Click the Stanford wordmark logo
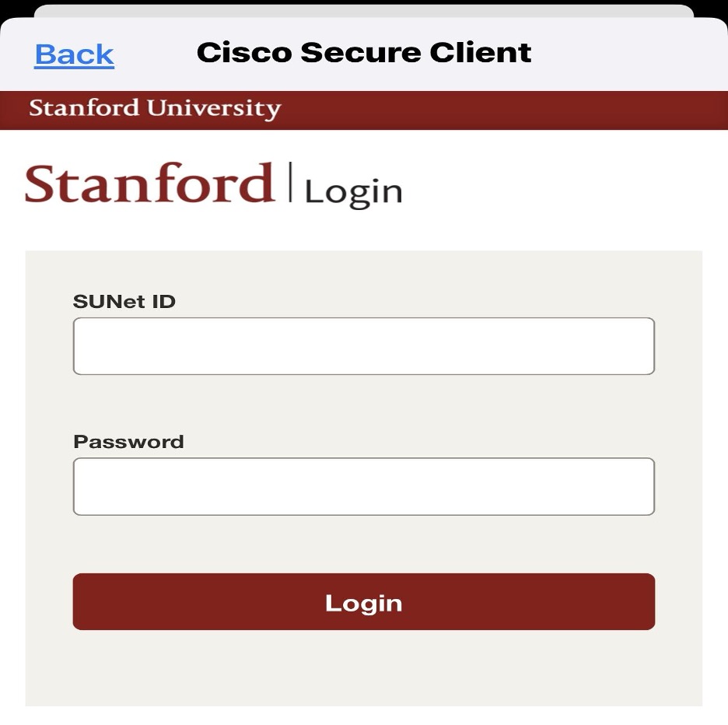 (x=148, y=184)
